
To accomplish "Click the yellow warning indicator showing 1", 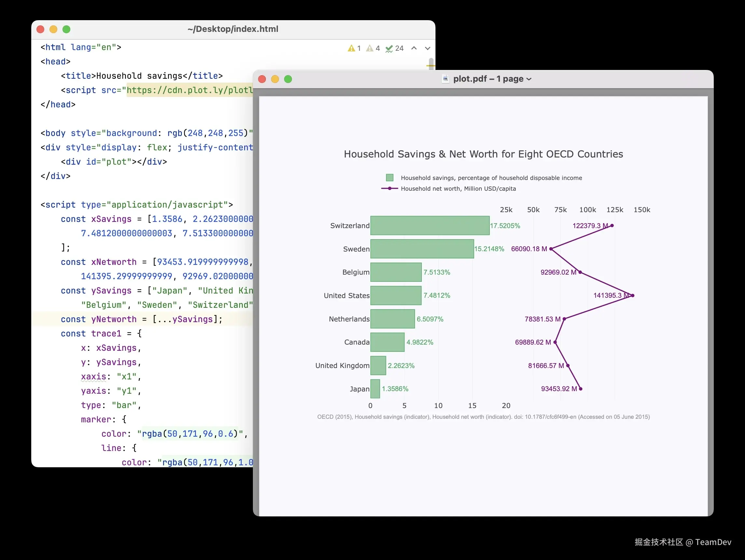I will click(x=354, y=48).
